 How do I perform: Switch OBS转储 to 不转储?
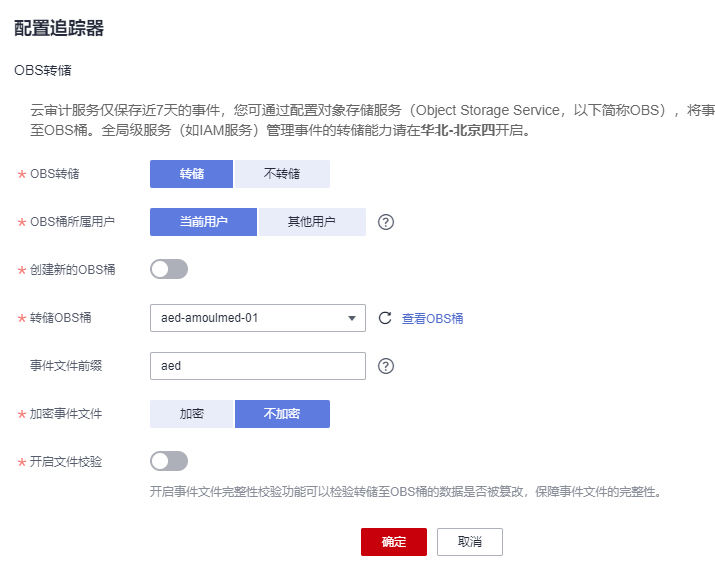click(x=282, y=174)
